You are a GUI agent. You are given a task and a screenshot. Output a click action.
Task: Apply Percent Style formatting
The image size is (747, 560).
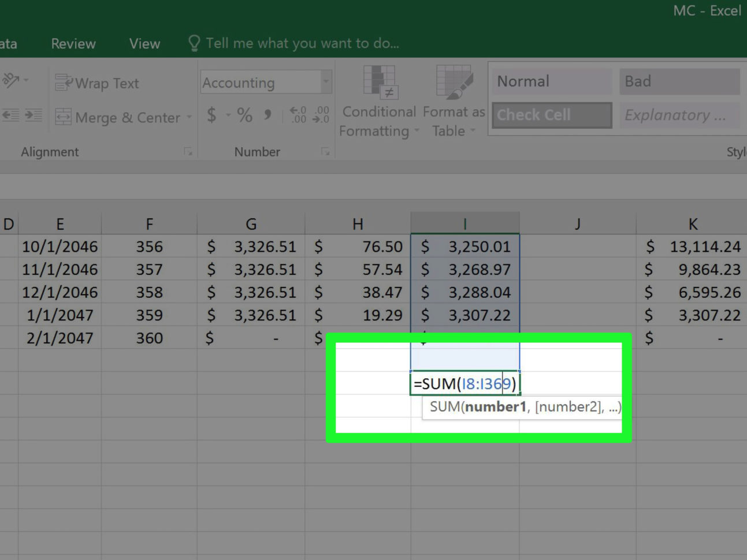[x=244, y=115]
